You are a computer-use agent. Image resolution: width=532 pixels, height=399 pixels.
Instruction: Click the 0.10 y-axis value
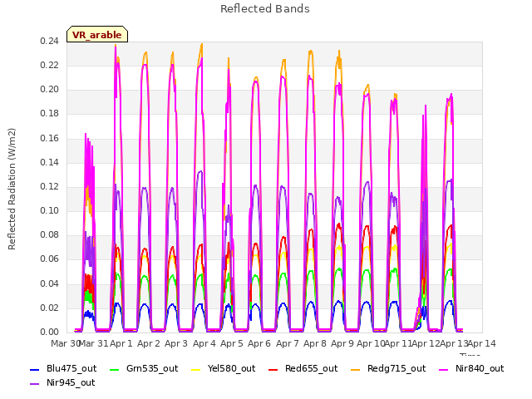[x=49, y=210]
